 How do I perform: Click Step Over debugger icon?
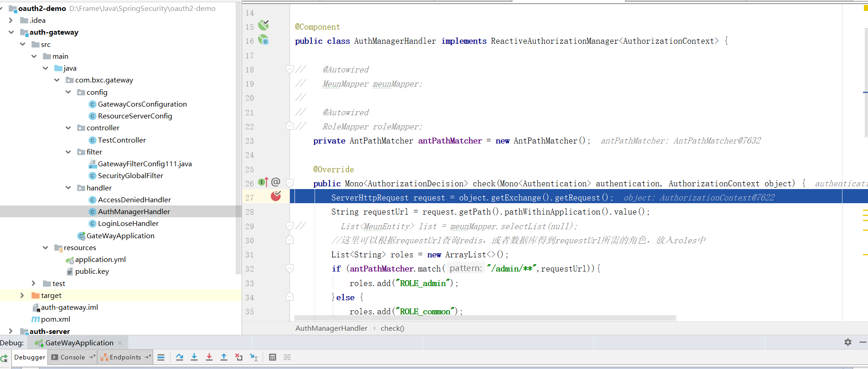(x=180, y=358)
